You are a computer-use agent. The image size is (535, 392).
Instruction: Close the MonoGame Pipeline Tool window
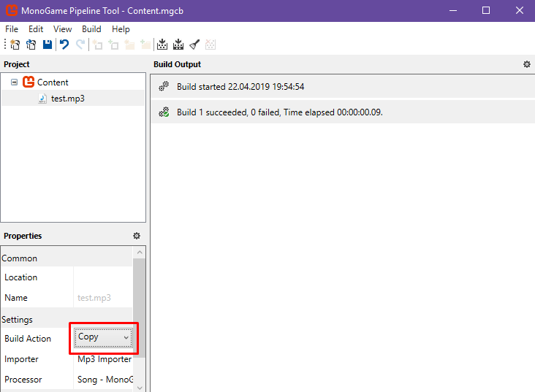point(520,10)
